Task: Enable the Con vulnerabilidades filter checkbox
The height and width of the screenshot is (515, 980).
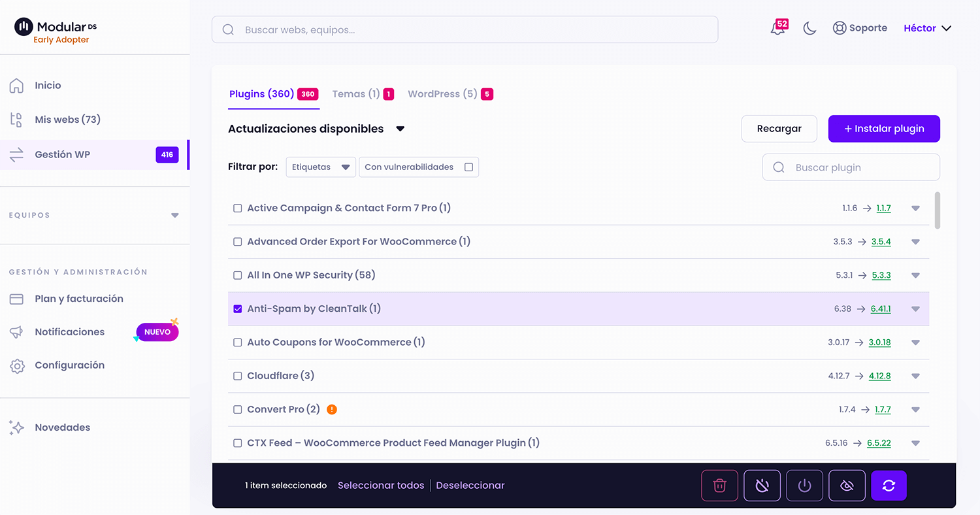Action: coord(468,167)
